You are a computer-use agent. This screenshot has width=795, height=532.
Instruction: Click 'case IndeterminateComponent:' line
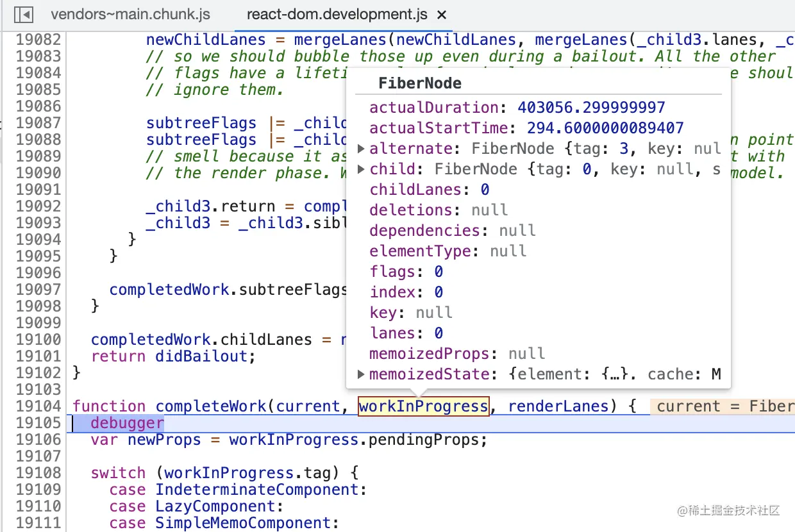238,490
